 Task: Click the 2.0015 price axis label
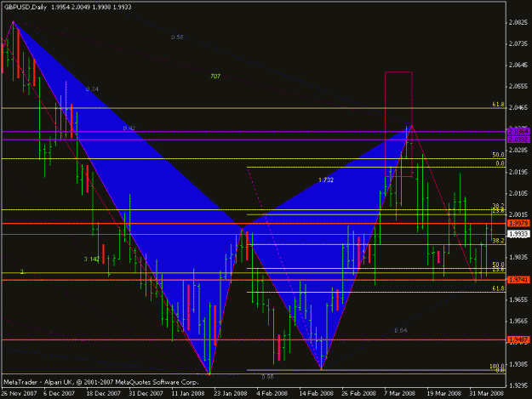[x=518, y=214]
